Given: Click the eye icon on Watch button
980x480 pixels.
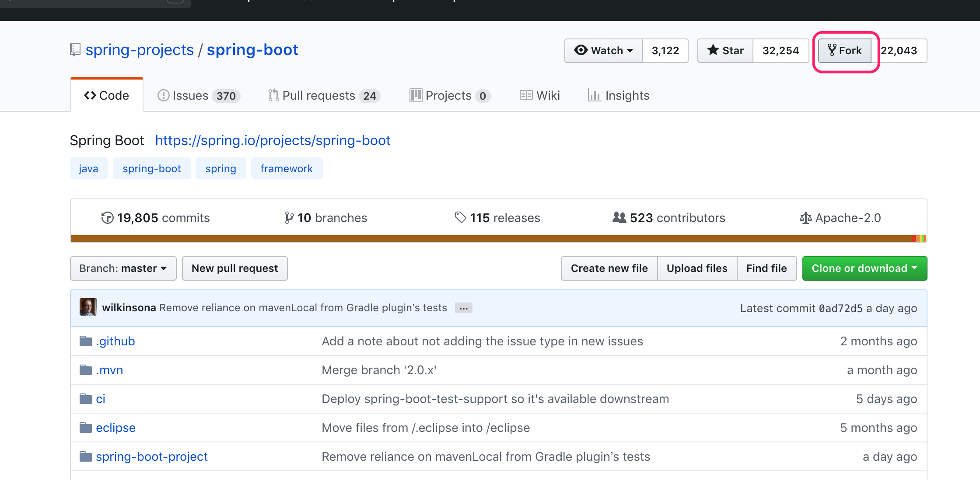Looking at the screenshot, I should coord(581,50).
